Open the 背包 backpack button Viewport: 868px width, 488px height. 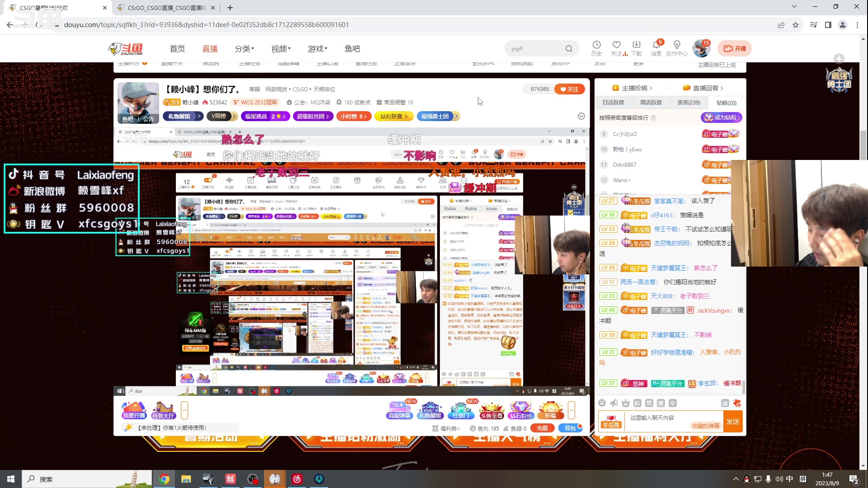coord(571,428)
